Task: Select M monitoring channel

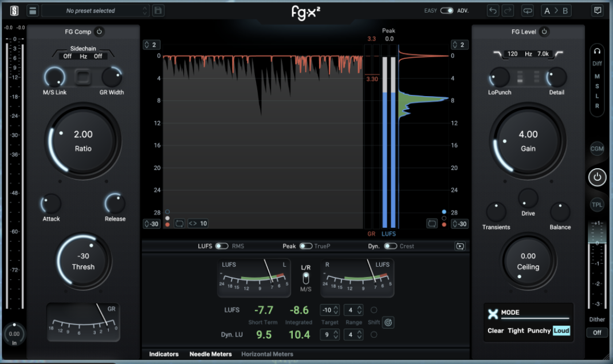Action: pos(597,77)
